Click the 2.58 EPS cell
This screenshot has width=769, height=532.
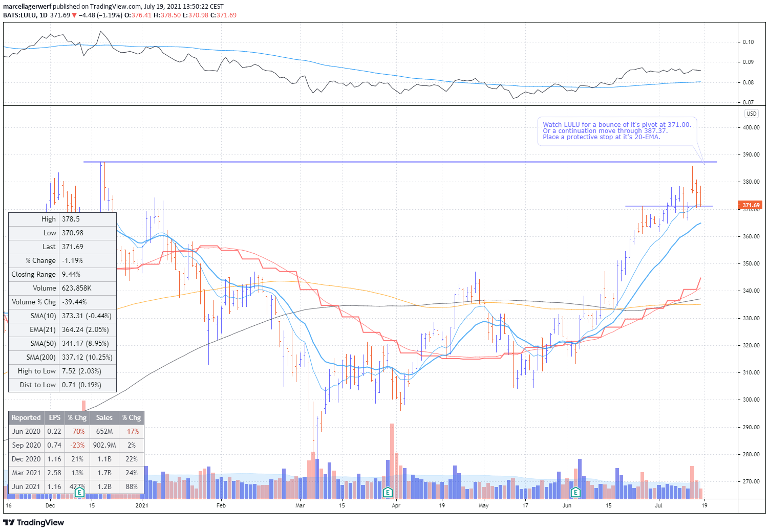click(x=54, y=473)
